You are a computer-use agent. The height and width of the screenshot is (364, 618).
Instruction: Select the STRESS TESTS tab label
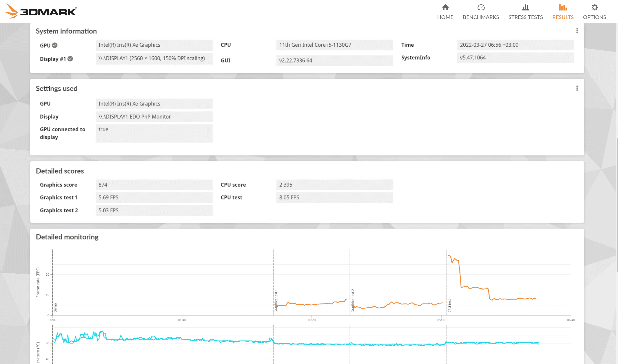pos(525,17)
